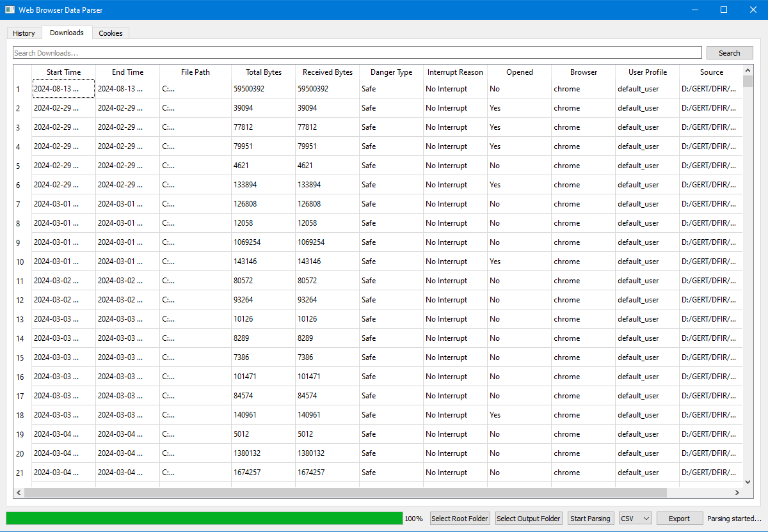This screenshot has width=768, height=532.
Task: Sort by Start Time column header
Action: tap(64, 72)
